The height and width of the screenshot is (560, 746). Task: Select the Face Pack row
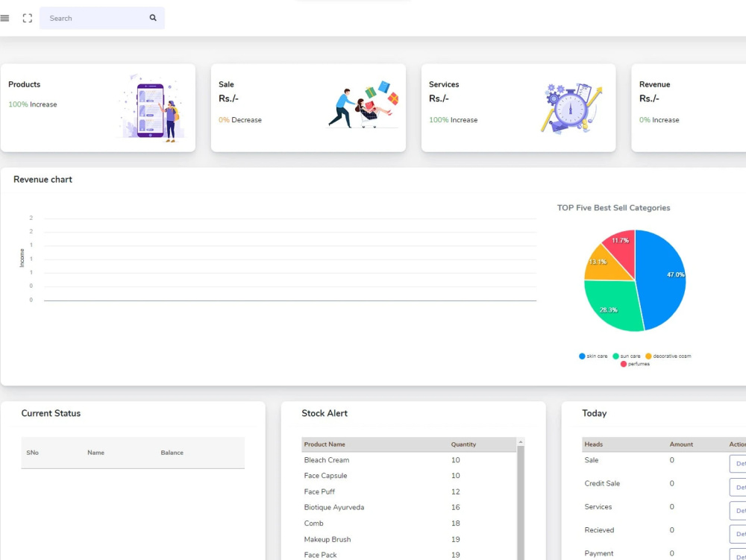[409, 554]
